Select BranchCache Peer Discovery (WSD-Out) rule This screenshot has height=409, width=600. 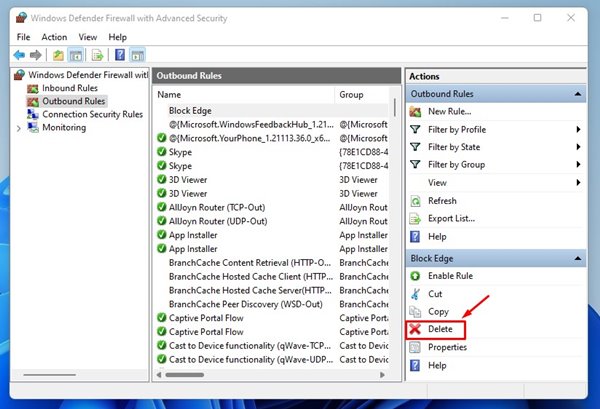[272, 304]
